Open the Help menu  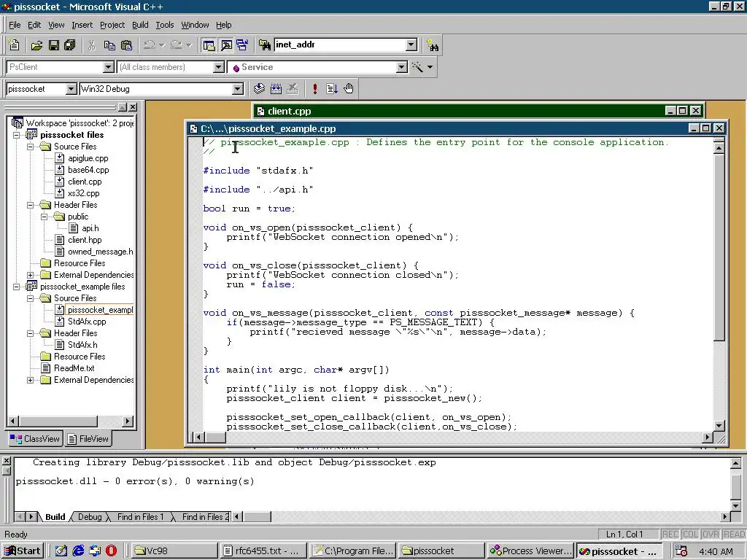pos(224,25)
